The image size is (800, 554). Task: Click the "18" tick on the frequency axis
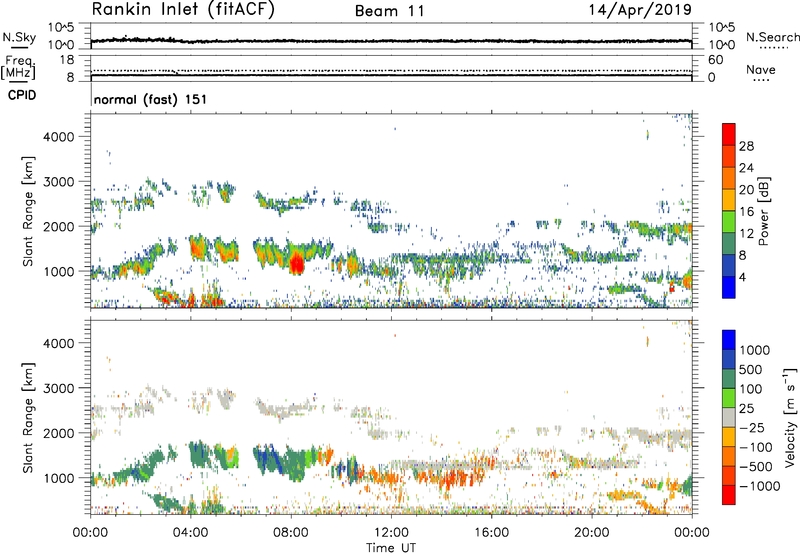point(67,60)
